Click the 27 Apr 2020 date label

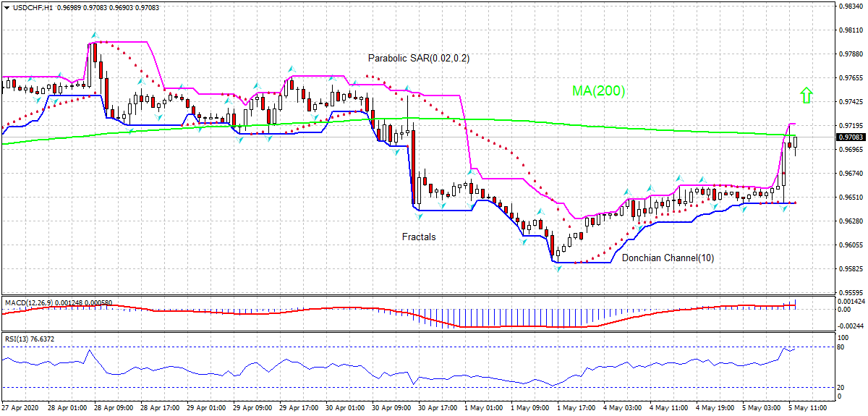(20, 408)
